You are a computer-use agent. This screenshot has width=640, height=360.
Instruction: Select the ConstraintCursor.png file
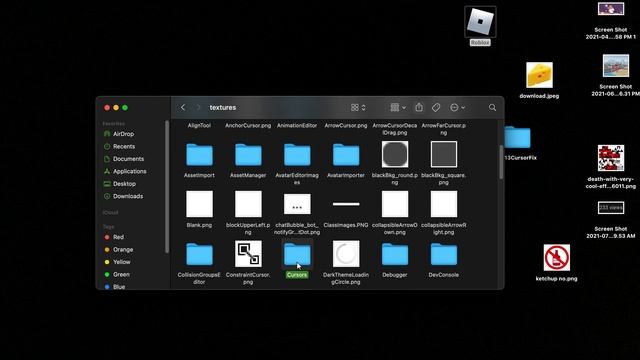pos(248,254)
